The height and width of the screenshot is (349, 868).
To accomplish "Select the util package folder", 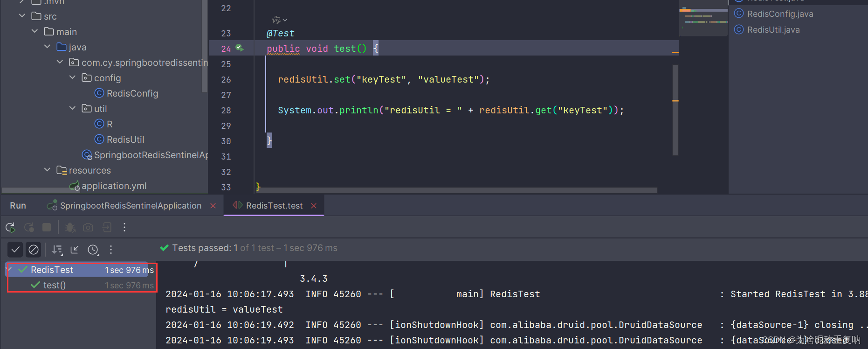I will pos(94,109).
